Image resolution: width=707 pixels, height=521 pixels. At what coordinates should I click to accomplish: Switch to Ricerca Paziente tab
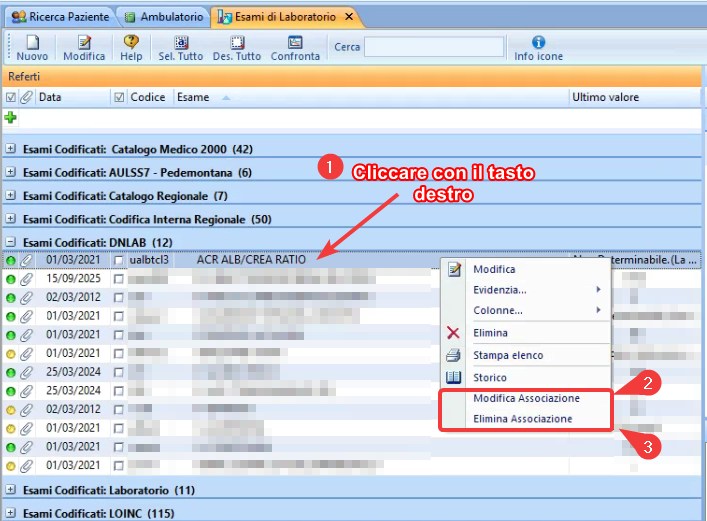60,17
